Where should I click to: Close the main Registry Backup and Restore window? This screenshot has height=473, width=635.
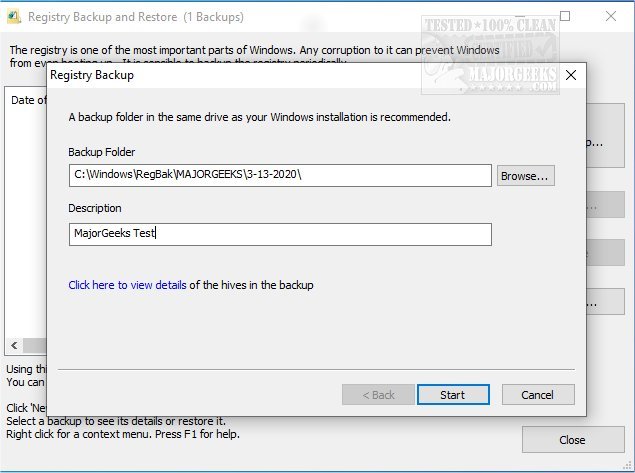coord(611,17)
